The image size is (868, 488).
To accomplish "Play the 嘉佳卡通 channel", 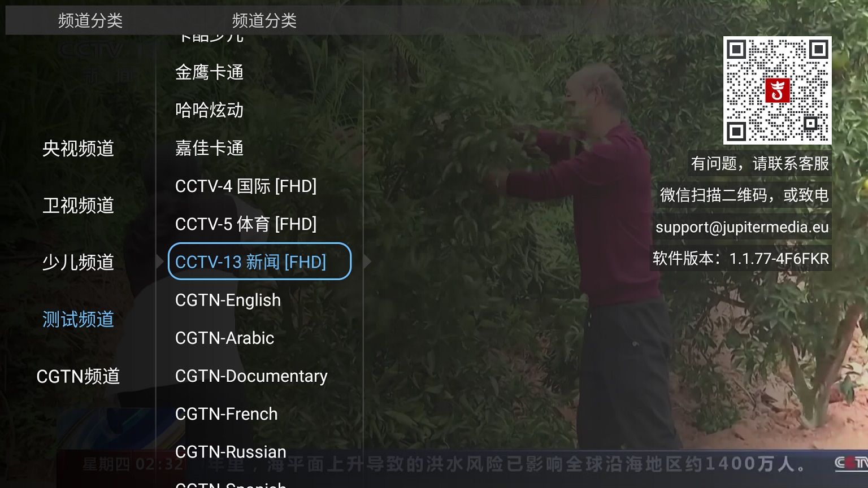I will [x=209, y=148].
